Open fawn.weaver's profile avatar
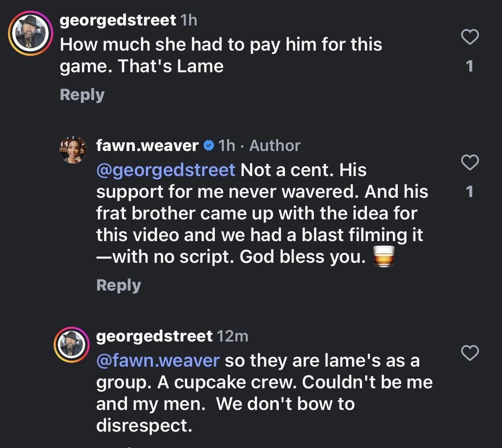This screenshot has width=502, height=448. click(x=73, y=150)
